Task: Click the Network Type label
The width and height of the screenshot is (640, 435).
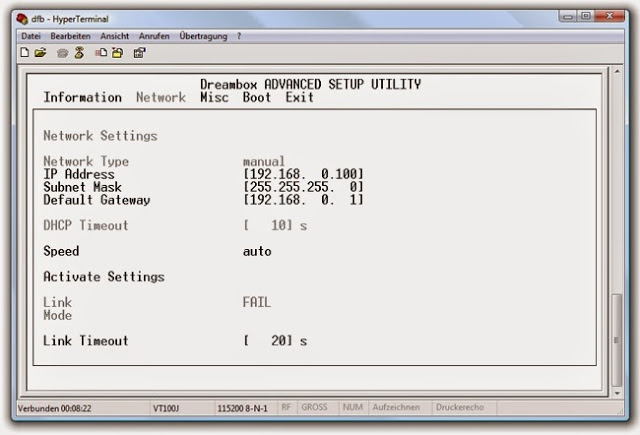Action: (86, 161)
